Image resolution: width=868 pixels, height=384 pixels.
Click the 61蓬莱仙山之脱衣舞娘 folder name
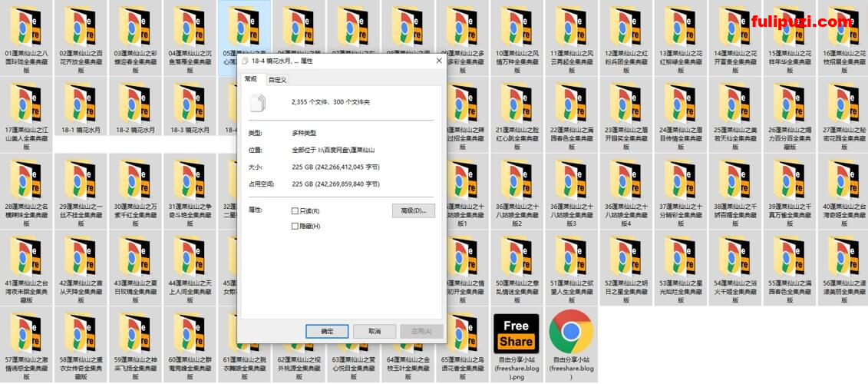coord(244,368)
